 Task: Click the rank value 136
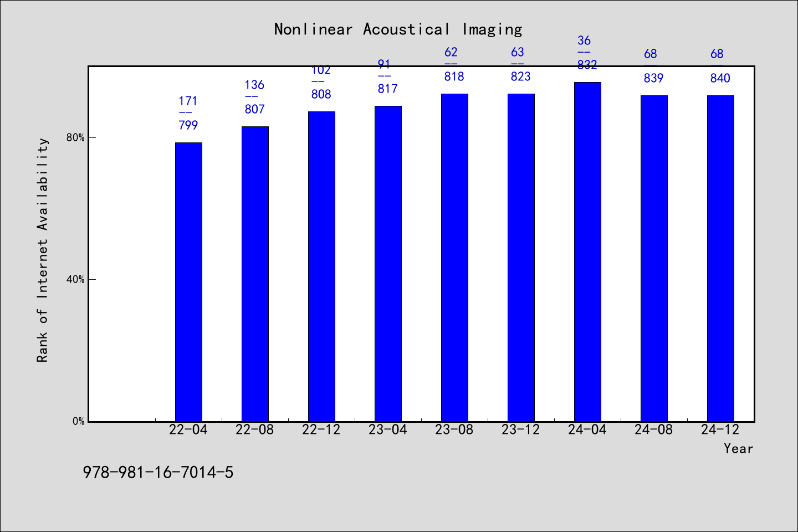coord(254,85)
